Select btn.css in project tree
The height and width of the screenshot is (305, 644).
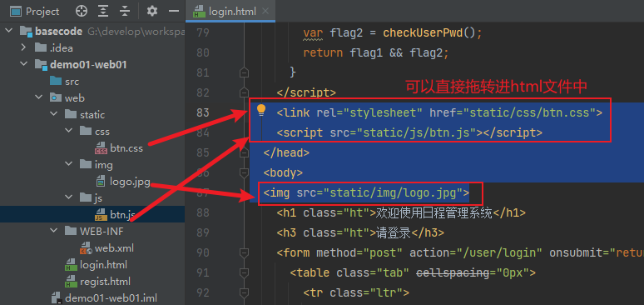(x=126, y=148)
